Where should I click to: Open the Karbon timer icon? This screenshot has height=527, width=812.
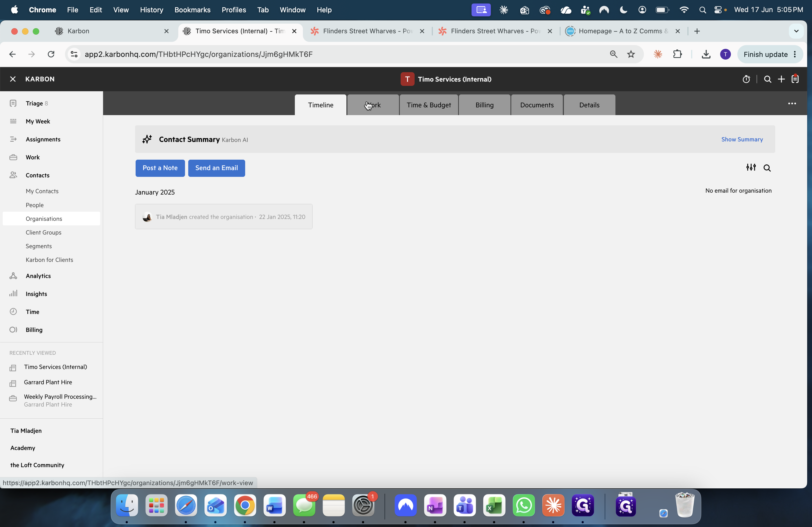[x=746, y=79]
